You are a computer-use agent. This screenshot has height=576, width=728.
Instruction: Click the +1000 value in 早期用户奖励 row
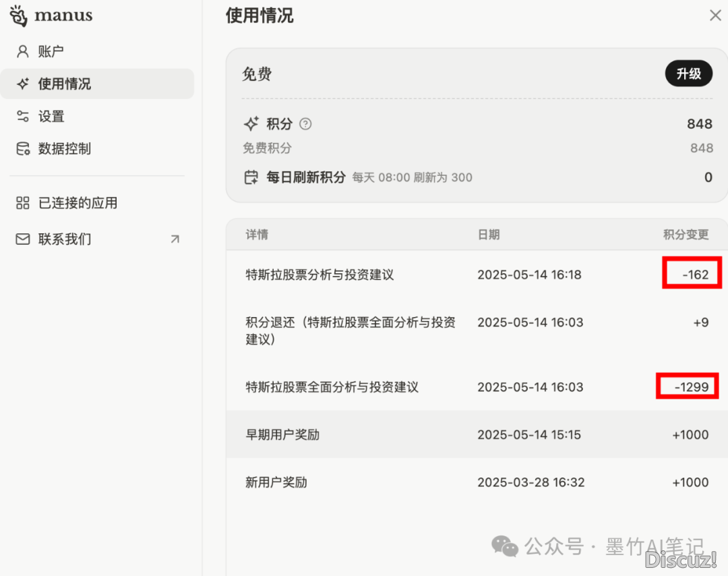690,435
